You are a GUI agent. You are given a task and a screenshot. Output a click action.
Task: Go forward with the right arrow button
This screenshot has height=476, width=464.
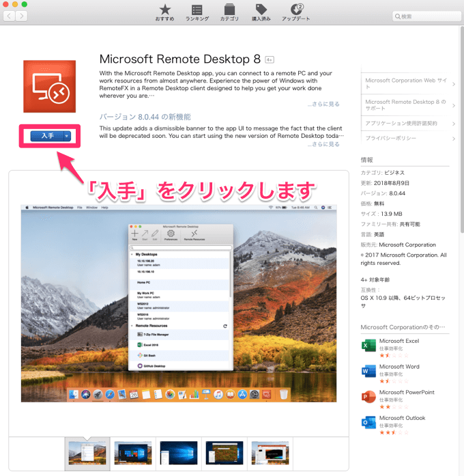[22, 16]
